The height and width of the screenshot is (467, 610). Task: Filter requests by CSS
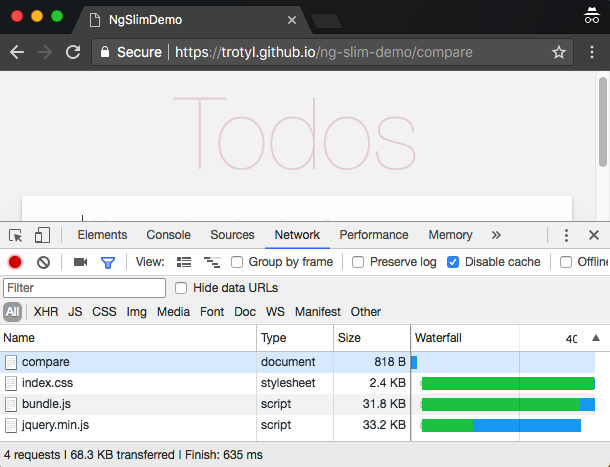(104, 312)
